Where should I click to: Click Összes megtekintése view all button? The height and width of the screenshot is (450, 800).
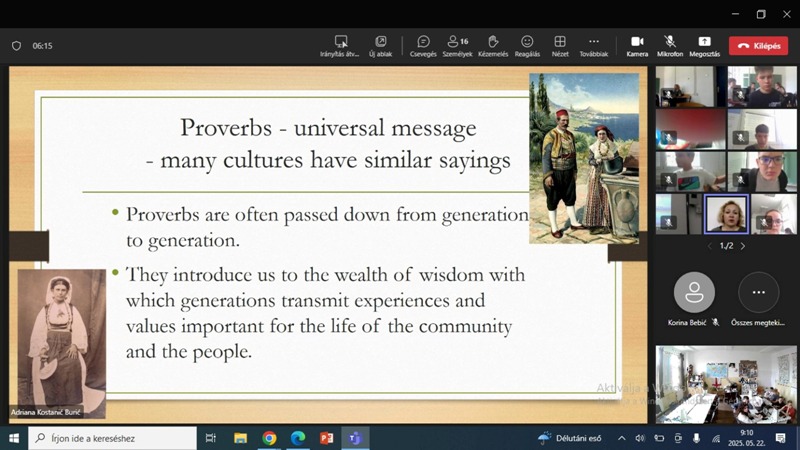click(x=758, y=293)
